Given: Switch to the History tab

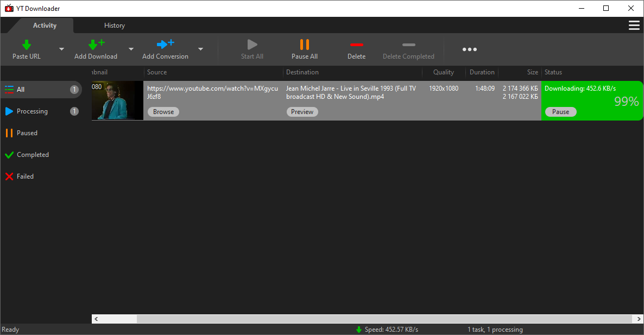Looking at the screenshot, I should click(x=114, y=26).
